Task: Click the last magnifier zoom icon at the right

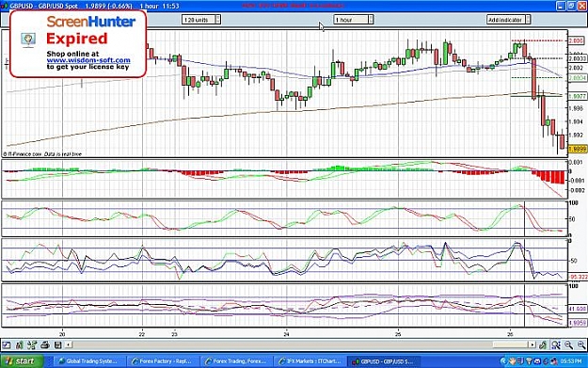Action: point(581,344)
